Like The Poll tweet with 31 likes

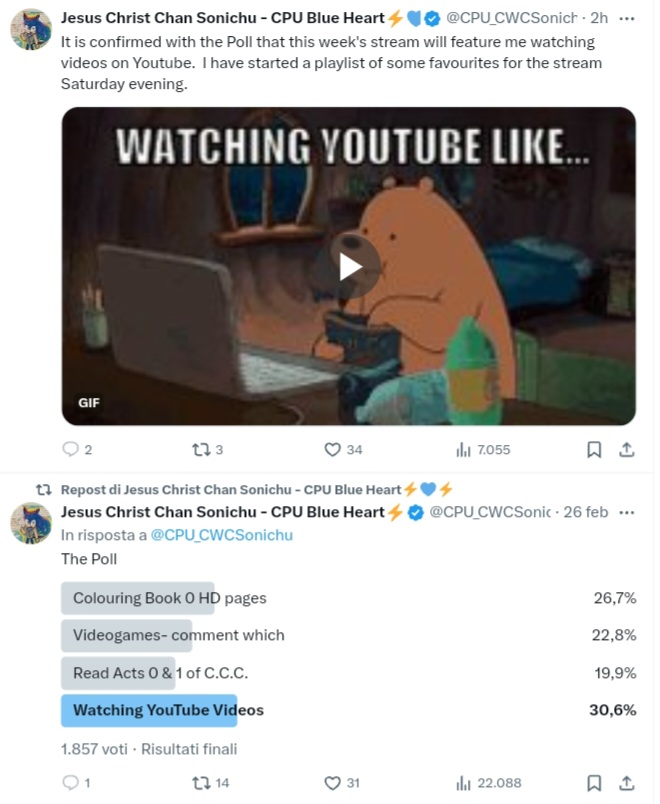coord(342,783)
